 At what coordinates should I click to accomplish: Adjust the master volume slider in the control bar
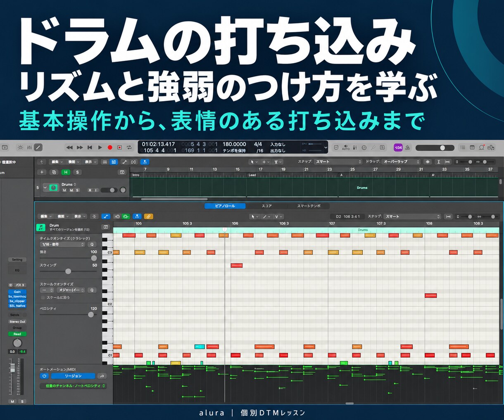click(x=435, y=147)
